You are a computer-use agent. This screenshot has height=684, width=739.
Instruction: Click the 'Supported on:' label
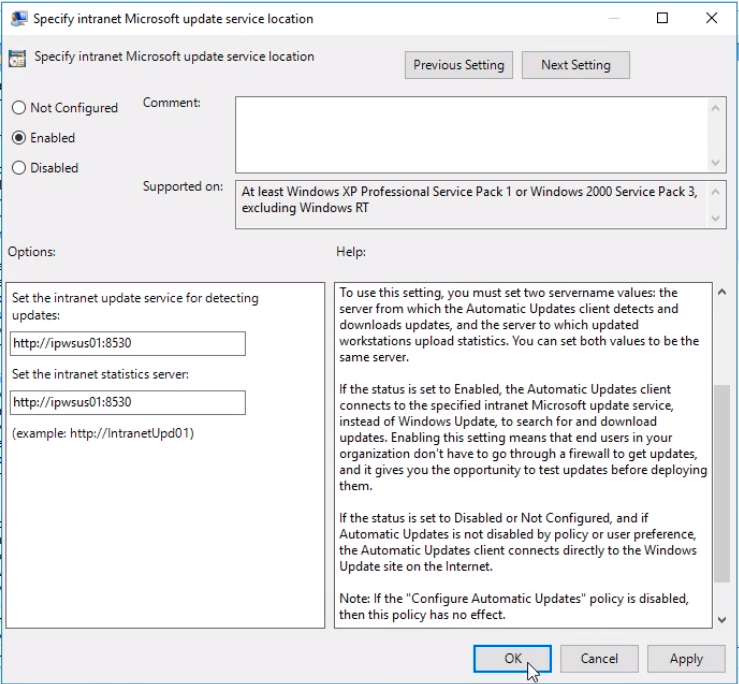click(183, 187)
